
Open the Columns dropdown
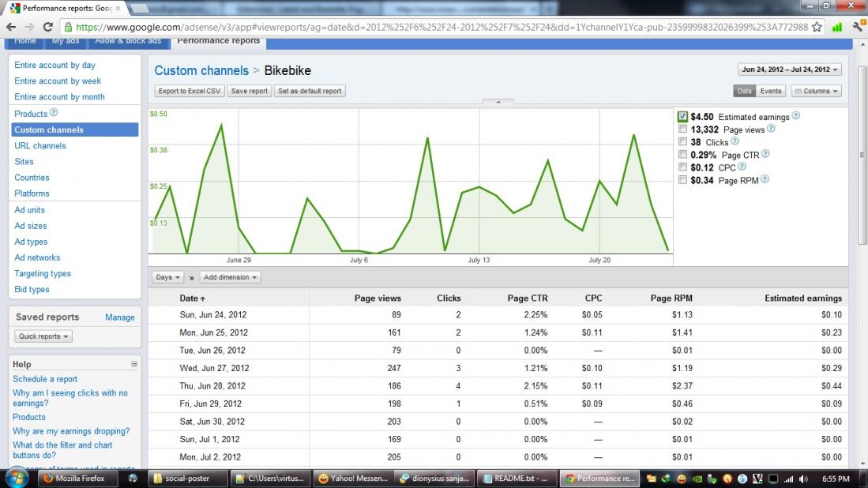click(817, 91)
